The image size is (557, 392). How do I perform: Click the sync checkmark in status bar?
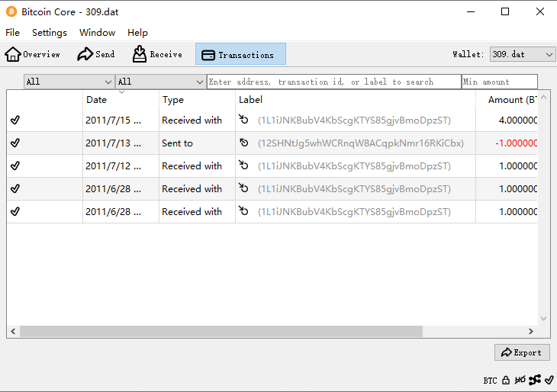[549, 380]
